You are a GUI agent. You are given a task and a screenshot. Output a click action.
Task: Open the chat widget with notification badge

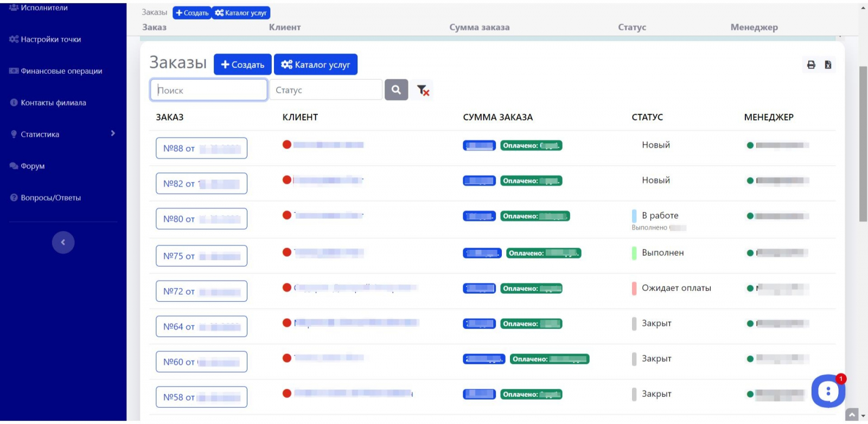tap(828, 391)
